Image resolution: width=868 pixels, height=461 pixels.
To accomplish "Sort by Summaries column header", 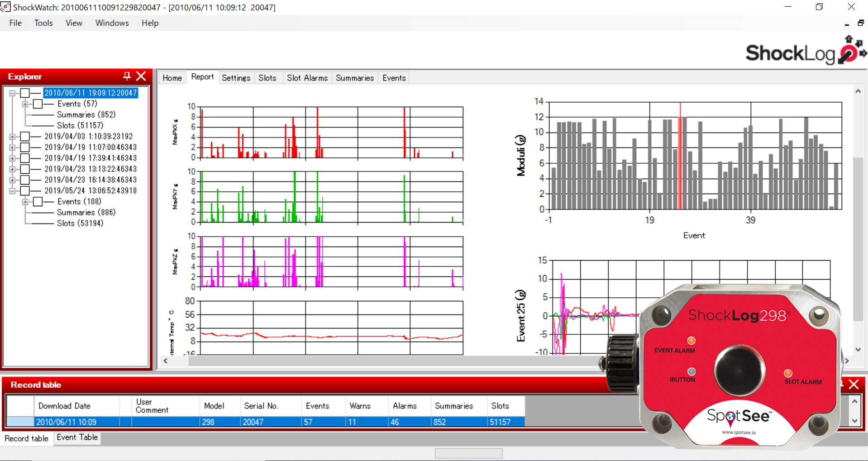I will coord(459,406).
